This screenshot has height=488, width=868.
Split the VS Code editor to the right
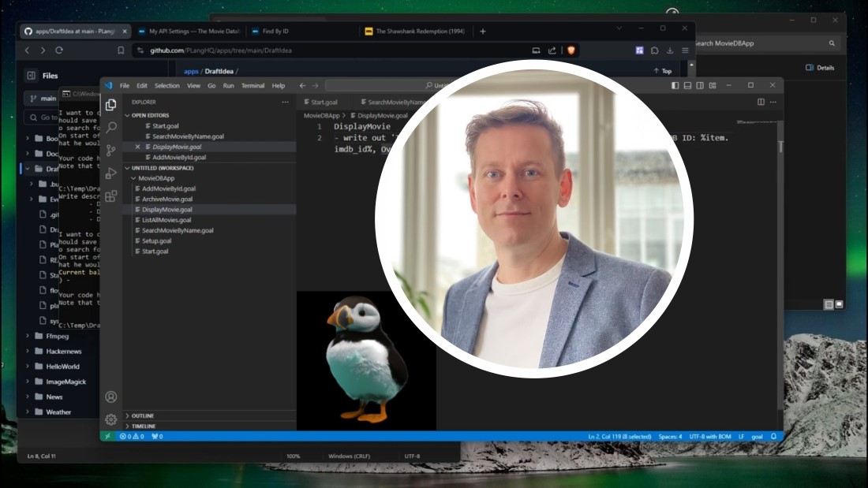pos(761,102)
